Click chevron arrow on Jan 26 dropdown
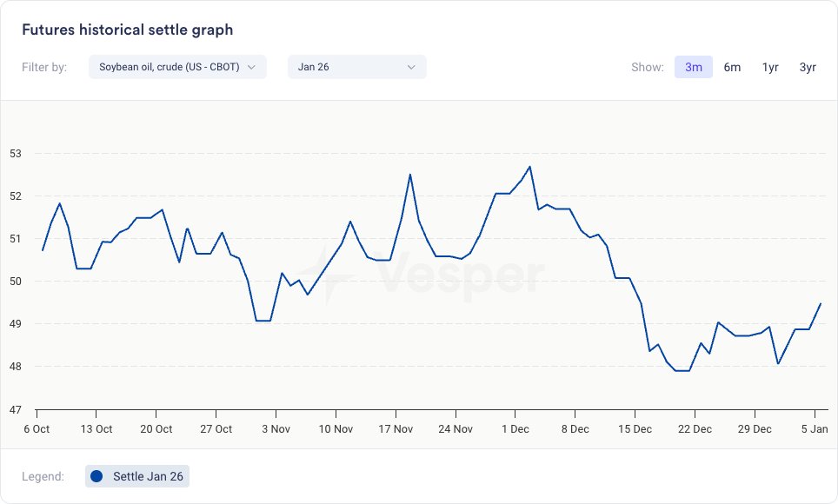The image size is (838, 504). click(x=411, y=67)
